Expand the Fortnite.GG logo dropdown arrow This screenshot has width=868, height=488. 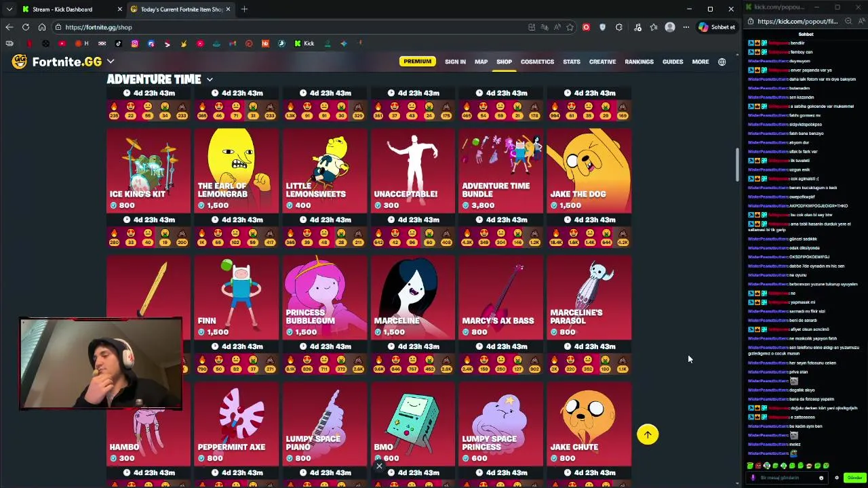(x=111, y=62)
